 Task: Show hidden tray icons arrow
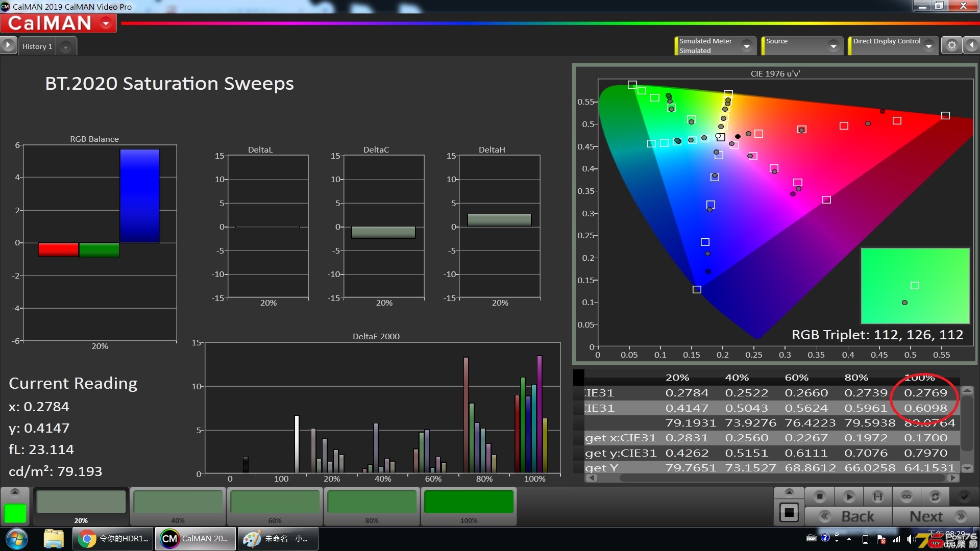click(849, 539)
